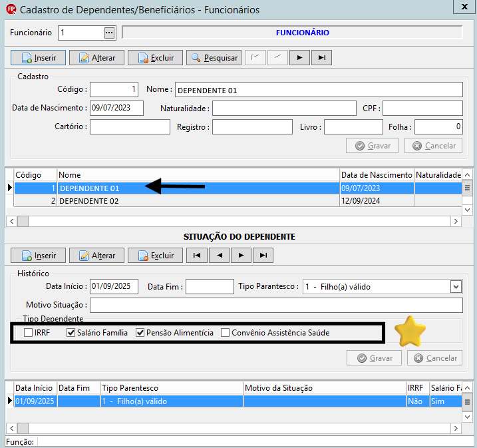The width and height of the screenshot is (477, 448).
Task: Click the Gravar button in Histórico section
Action: [374, 358]
